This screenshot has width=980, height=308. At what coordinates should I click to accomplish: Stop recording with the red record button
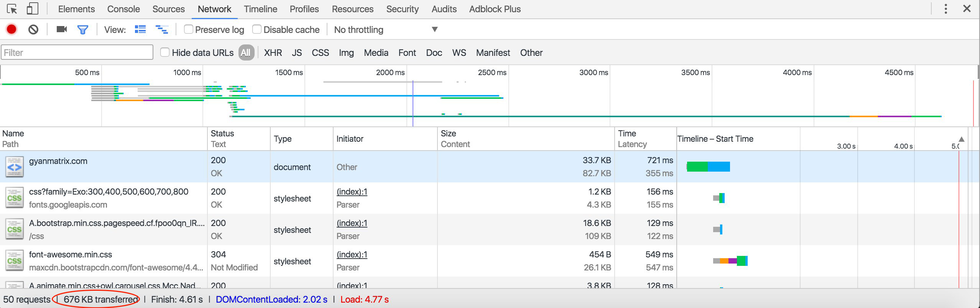(12, 29)
